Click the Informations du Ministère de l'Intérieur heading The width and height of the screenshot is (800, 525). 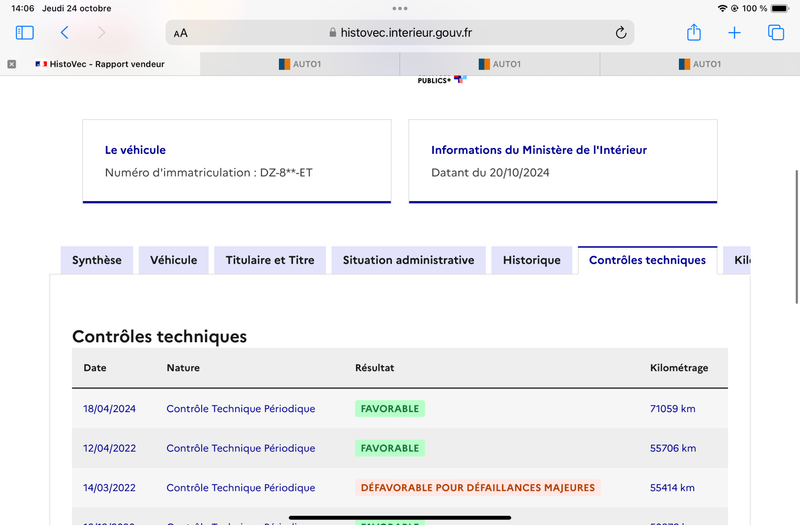point(539,150)
